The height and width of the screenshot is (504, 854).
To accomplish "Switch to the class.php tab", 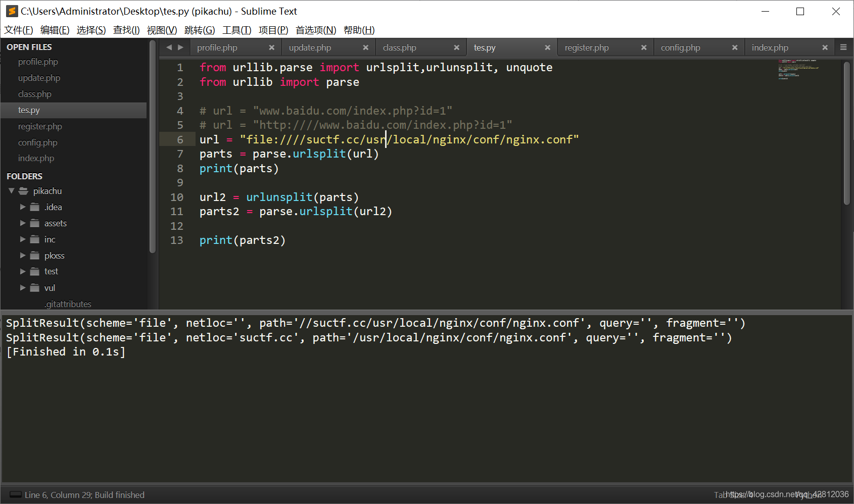I will pos(400,47).
